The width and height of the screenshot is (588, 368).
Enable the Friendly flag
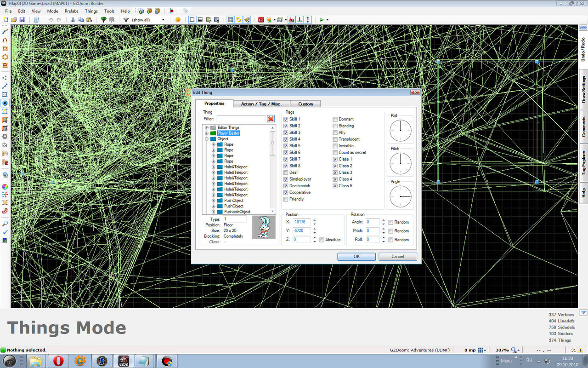286,199
